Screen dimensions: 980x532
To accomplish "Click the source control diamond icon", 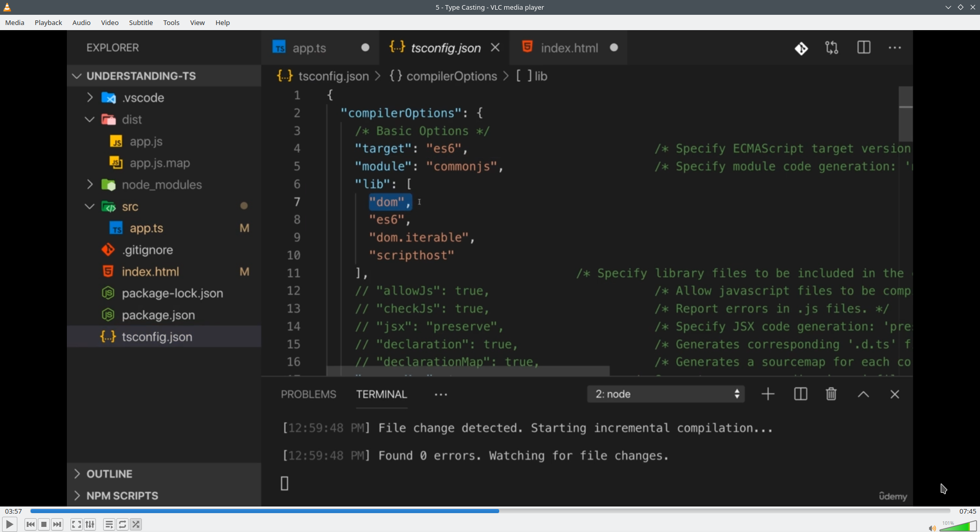I will (801, 48).
